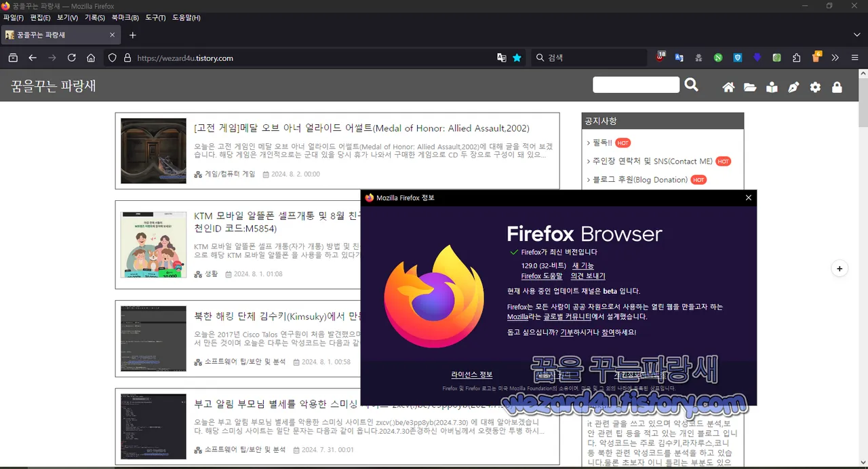
Task: Click the tracking protection shield icon
Action: [113, 58]
